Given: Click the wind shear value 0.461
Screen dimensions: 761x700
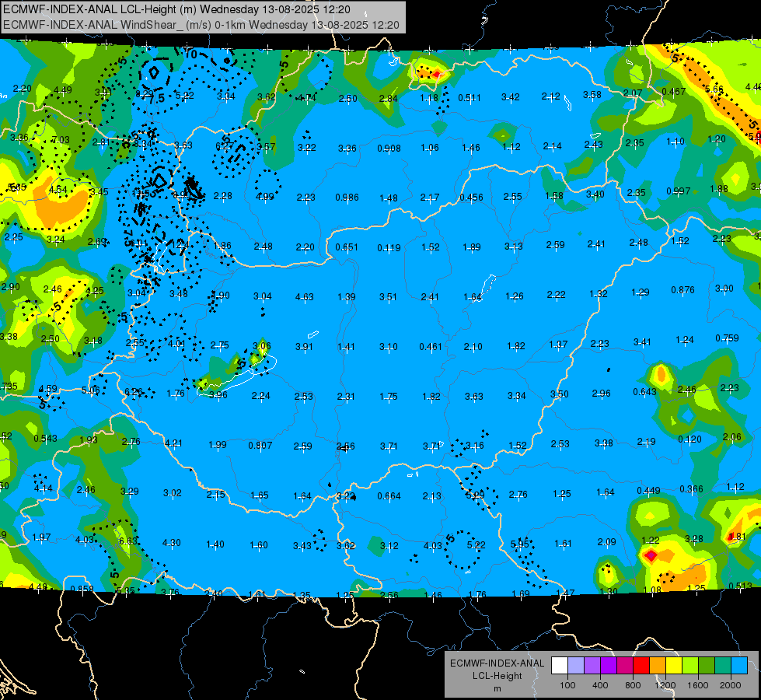Looking at the screenshot, I should click(431, 347).
